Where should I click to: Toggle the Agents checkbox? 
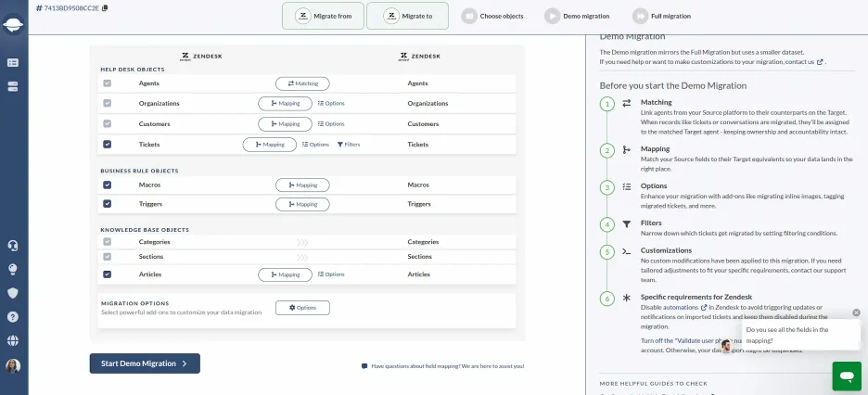click(107, 83)
